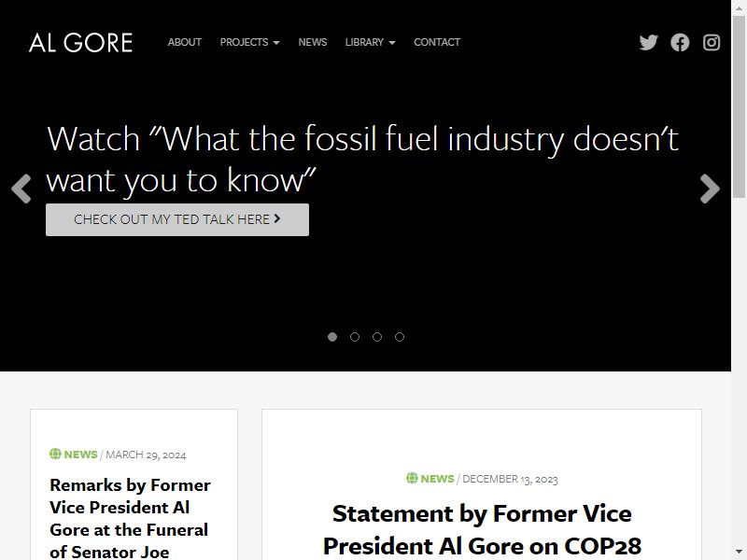Select the fourth carousel indicator dot
Image resolution: width=747 pixels, height=560 pixels.
point(400,337)
